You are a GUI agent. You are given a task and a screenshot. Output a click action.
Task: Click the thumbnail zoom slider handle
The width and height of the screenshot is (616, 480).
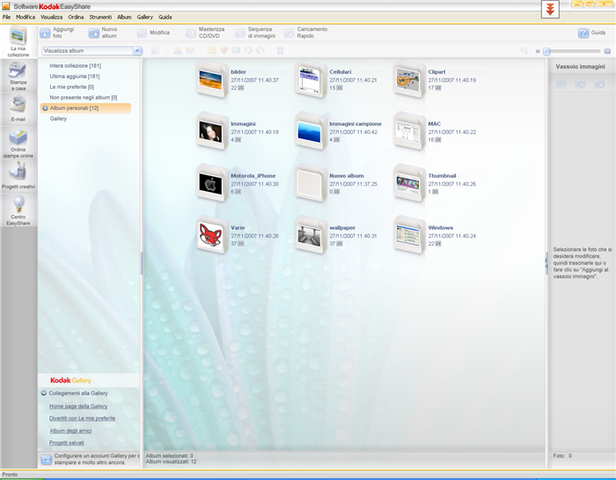[x=546, y=51]
